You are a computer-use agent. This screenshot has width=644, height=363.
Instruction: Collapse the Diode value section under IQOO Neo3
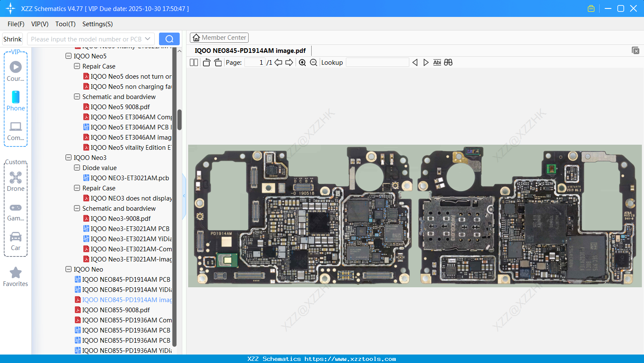[x=77, y=168]
